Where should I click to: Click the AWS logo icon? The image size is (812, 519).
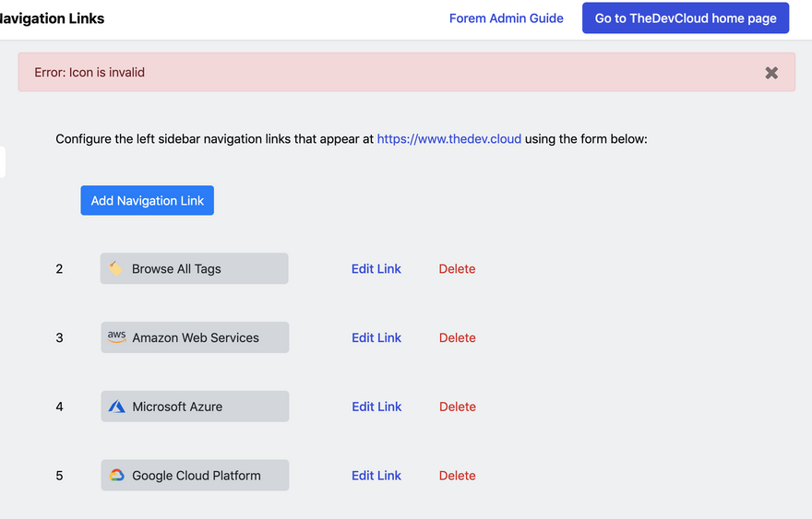point(116,337)
